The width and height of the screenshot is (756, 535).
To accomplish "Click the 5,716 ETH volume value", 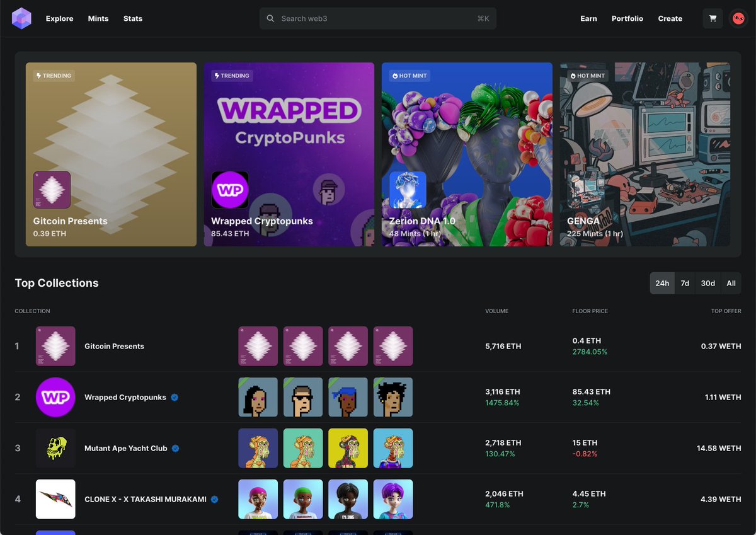I will pyautogui.click(x=503, y=346).
